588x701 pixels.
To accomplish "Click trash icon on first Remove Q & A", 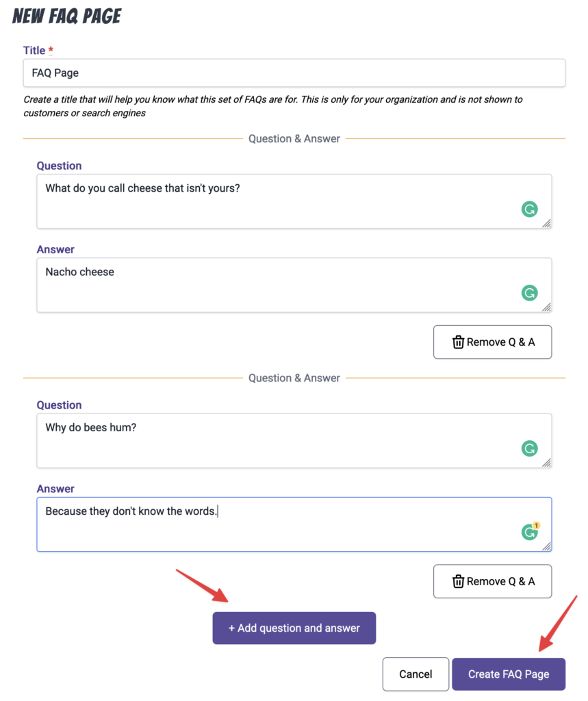I will 458,342.
